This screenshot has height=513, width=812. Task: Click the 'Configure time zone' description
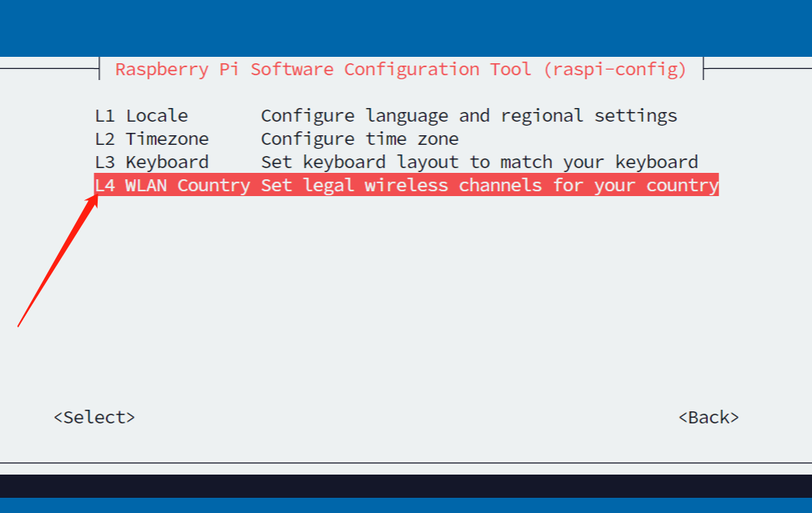pyautogui.click(x=360, y=138)
